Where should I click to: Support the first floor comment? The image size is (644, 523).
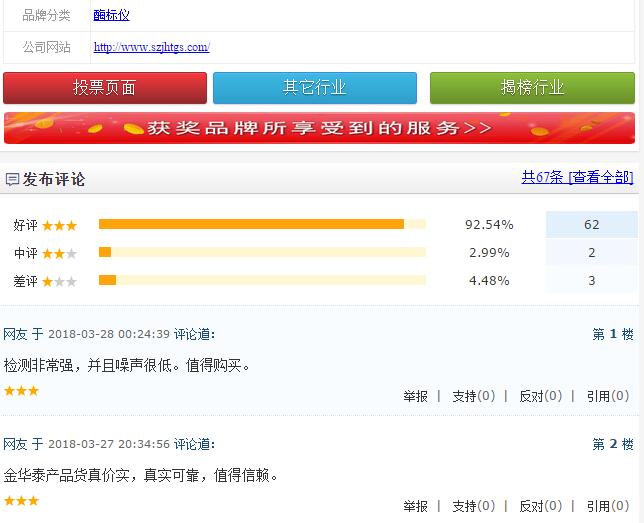pos(473,396)
